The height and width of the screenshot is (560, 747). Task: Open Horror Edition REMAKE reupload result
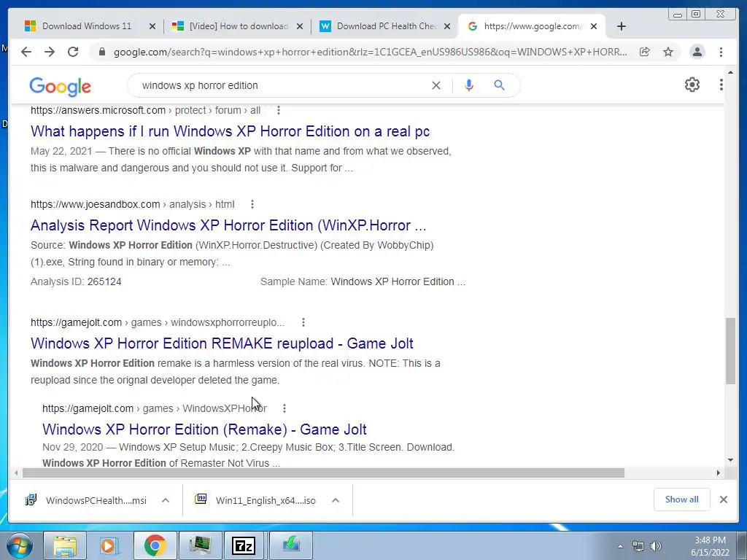click(222, 343)
